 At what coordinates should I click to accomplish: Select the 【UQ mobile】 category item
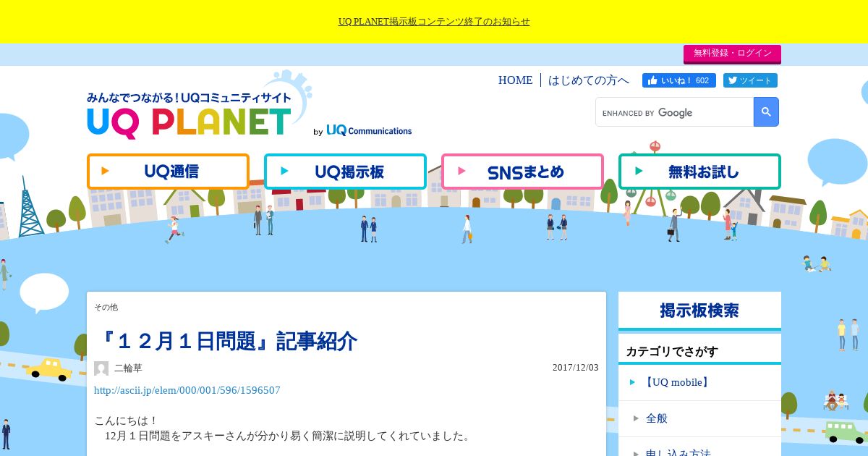click(x=699, y=382)
